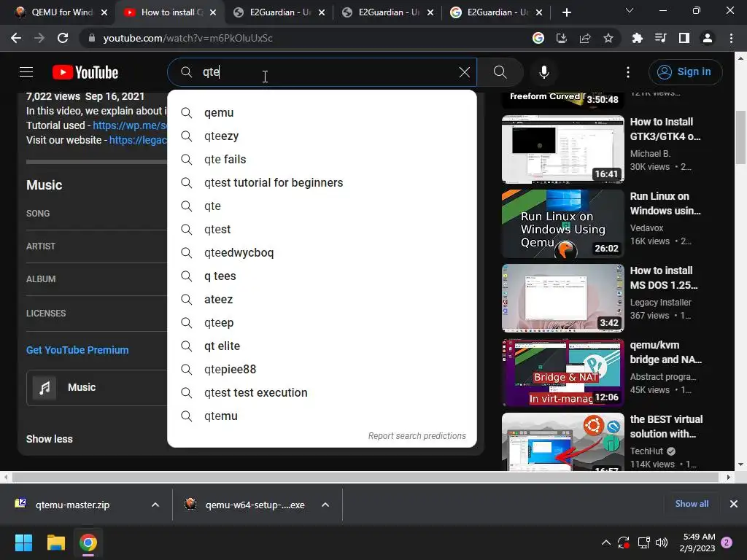747x560 pixels.
Task: Open Run Linux on Windows Qemu thumbnail
Action: pyautogui.click(x=562, y=223)
